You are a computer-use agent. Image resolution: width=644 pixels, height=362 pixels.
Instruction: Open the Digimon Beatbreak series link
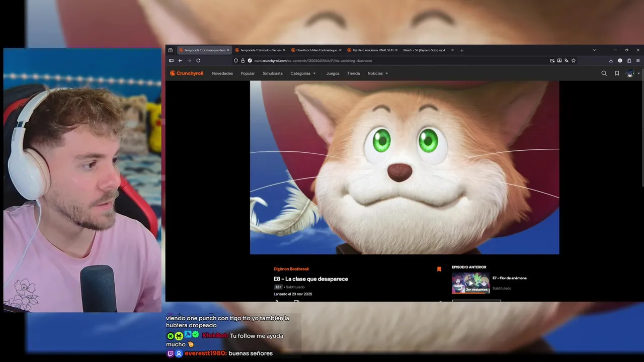click(x=291, y=269)
